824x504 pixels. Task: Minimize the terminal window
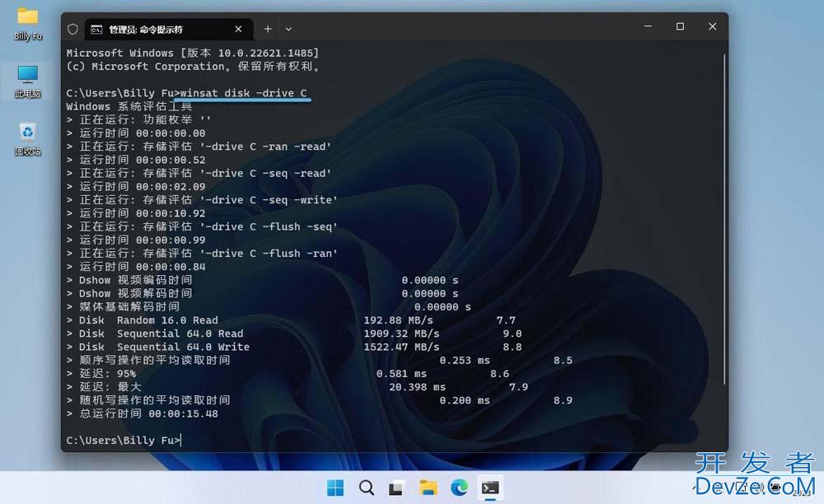click(x=648, y=26)
